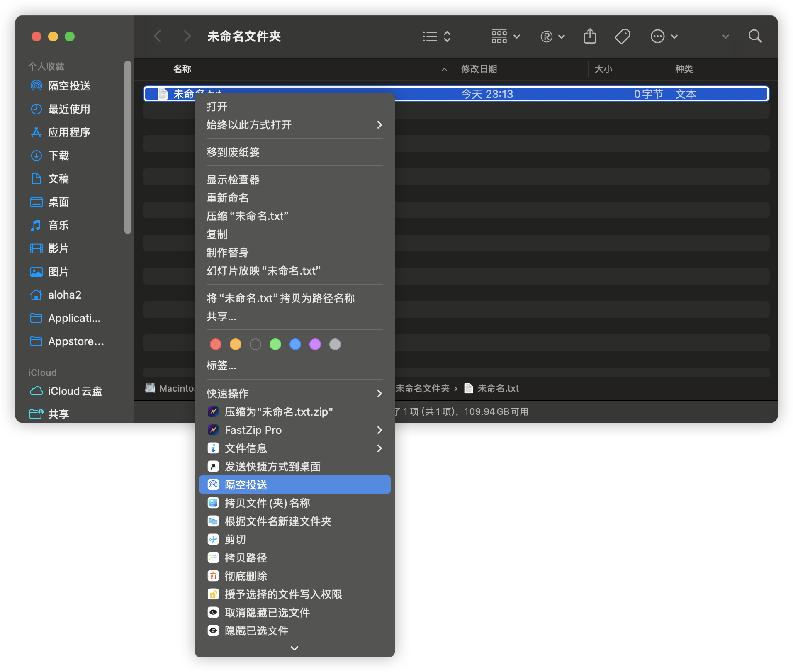Click 共享… in the context menu

[x=221, y=317]
